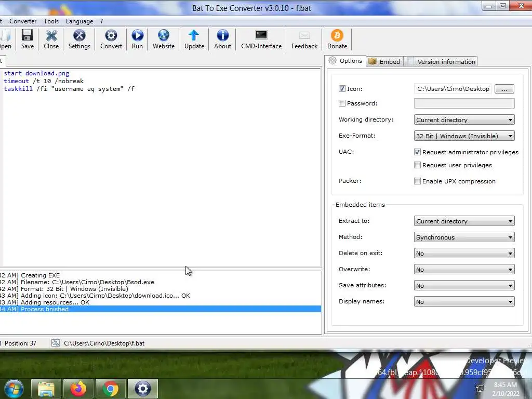Viewport: 532px width, 399px height.
Task: Launch CMD-Interface from toolbar
Action: point(261,39)
